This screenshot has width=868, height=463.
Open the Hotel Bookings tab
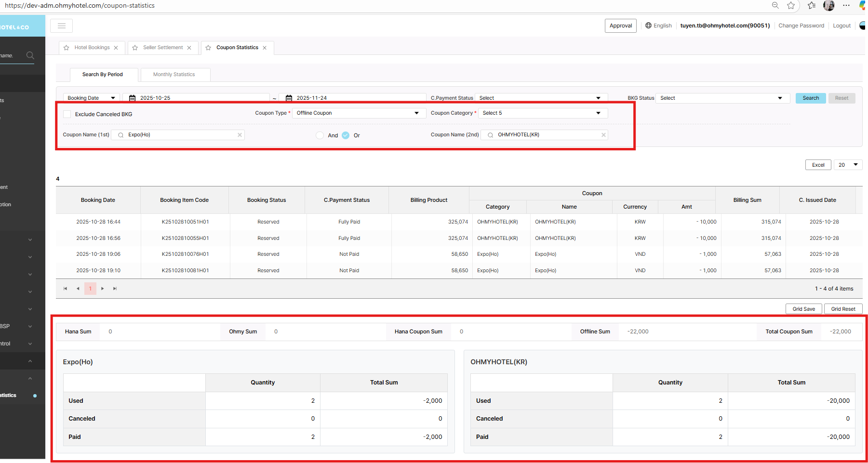92,48
